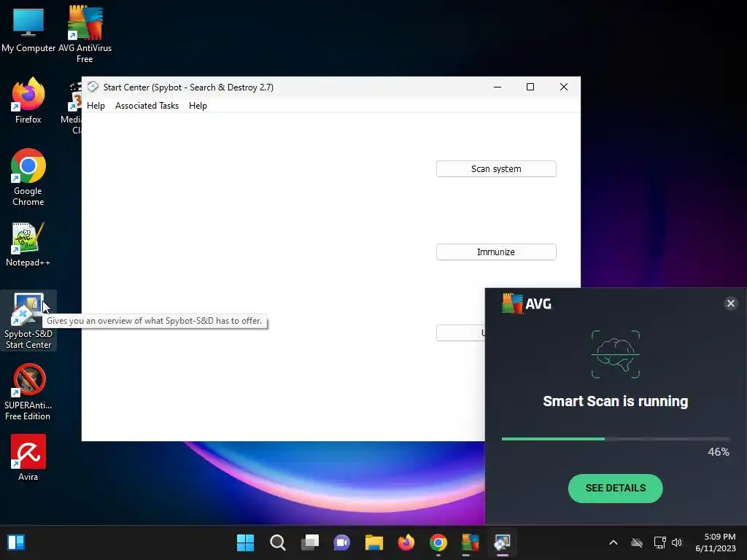The image size is (747, 560).
Task: Open the Help menu to the right of Associated Tasks
Action: point(198,106)
